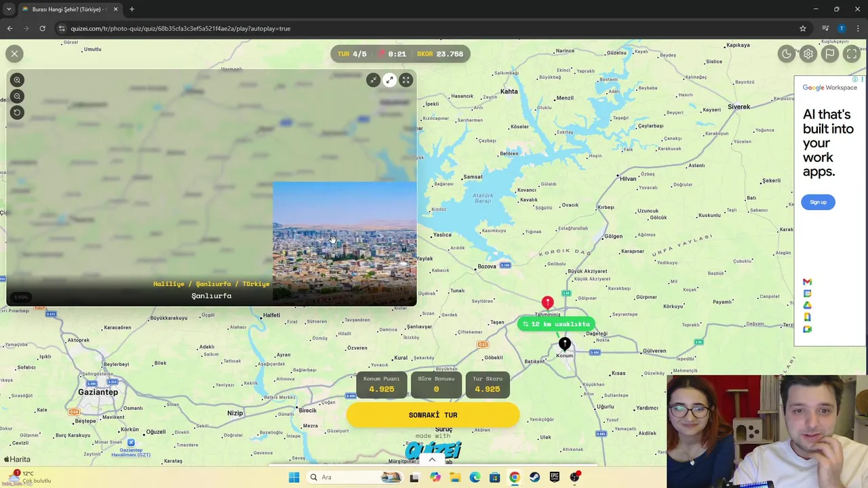Launch Copilot from the taskbar

point(435,477)
